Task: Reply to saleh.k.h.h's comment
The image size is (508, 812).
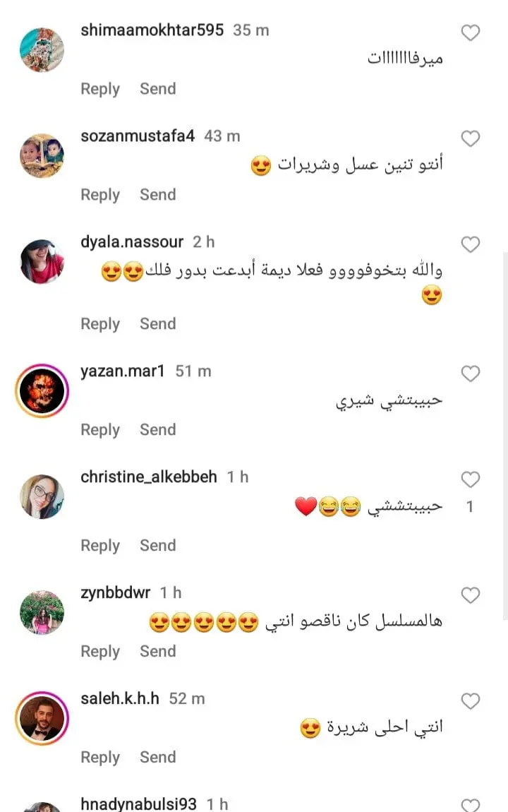Action: pos(100,757)
